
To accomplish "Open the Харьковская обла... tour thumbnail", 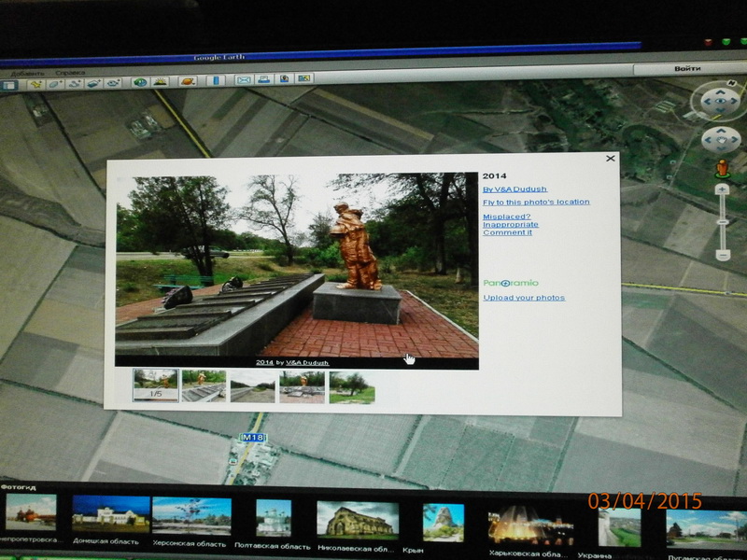I will click(530, 526).
